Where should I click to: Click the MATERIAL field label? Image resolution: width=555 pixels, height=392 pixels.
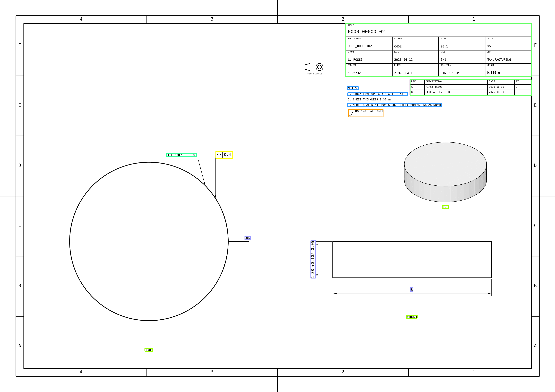pos(399,39)
